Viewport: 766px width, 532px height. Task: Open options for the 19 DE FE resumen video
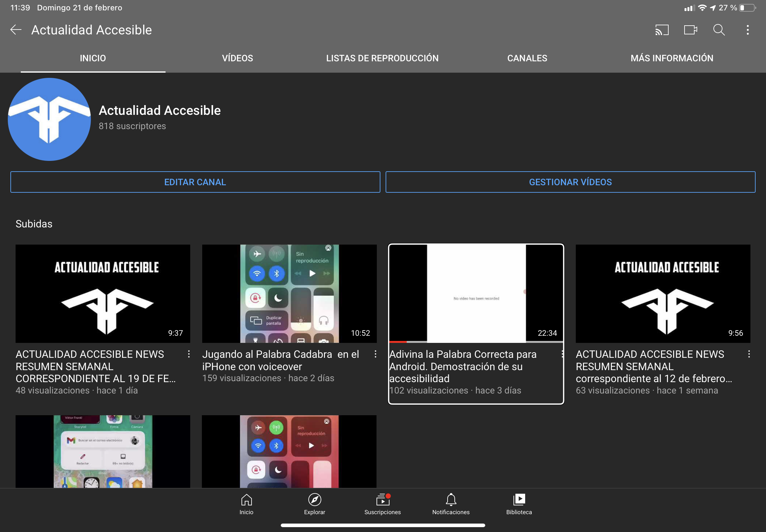tap(189, 354)
